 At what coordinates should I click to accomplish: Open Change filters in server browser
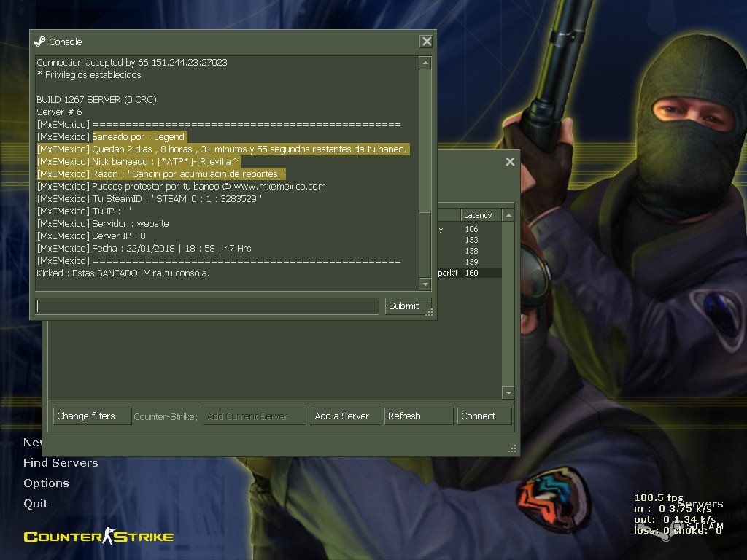click(92, 416)
